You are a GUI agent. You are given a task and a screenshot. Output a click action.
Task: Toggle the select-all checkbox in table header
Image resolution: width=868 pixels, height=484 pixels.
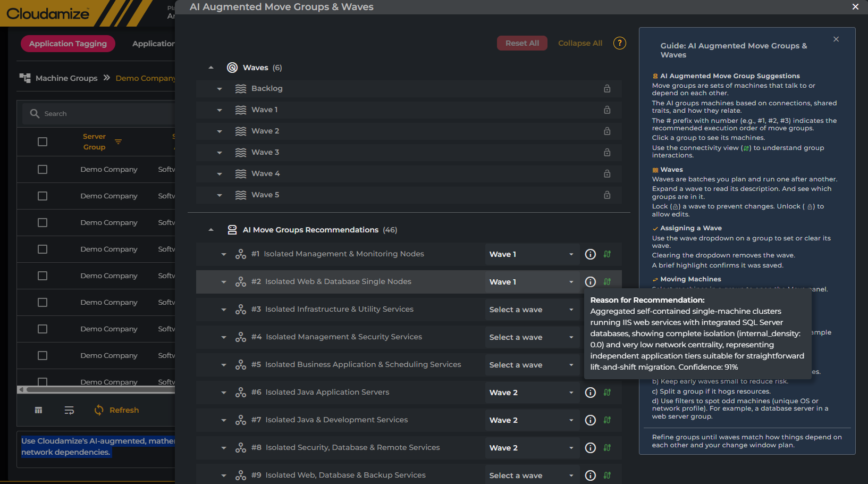coord(43,141)
